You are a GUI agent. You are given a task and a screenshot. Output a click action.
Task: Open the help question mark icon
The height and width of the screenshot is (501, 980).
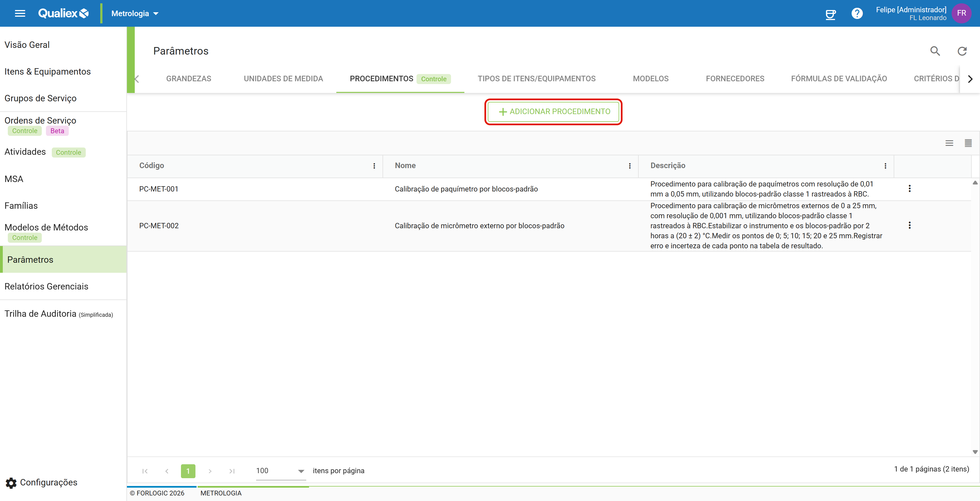pyautogui.click(x=857, y=14)
